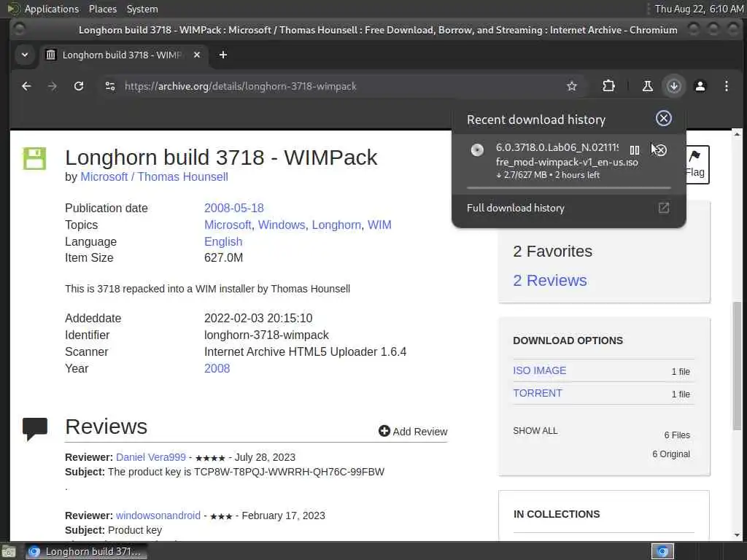Click the show desktop icon in bottom panel

[x=9, y=551]
